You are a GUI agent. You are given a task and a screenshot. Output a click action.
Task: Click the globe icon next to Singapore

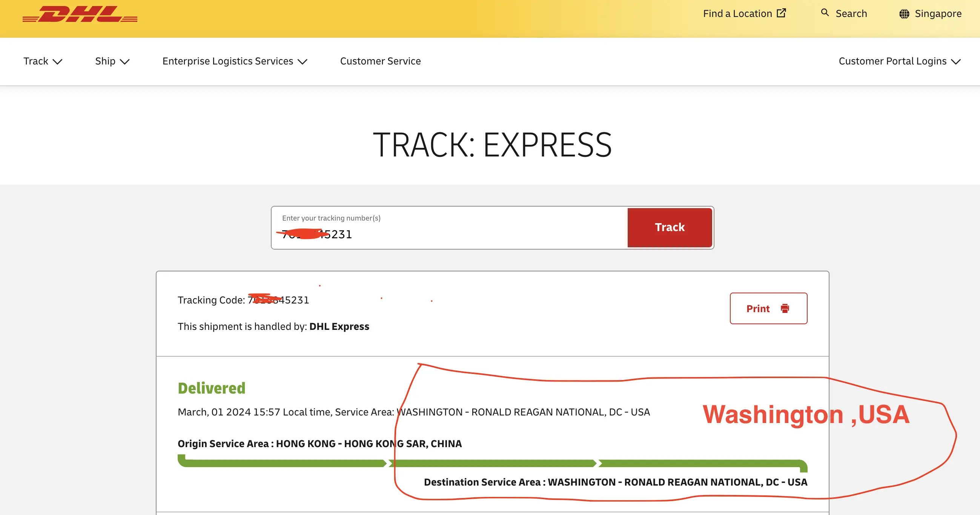pos(904,14)
